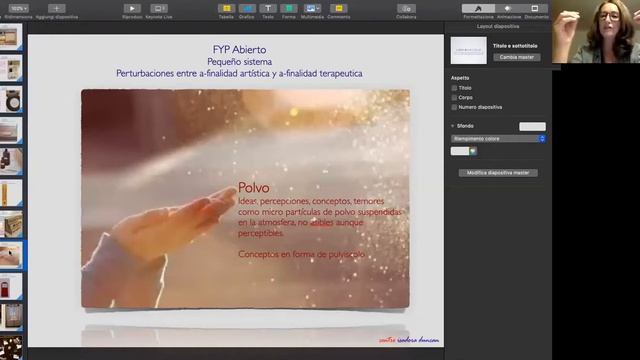Select the slide thumbnail with black ring
Image resolution: width=640 pixels, height=360 pixels.
(11, 100)
